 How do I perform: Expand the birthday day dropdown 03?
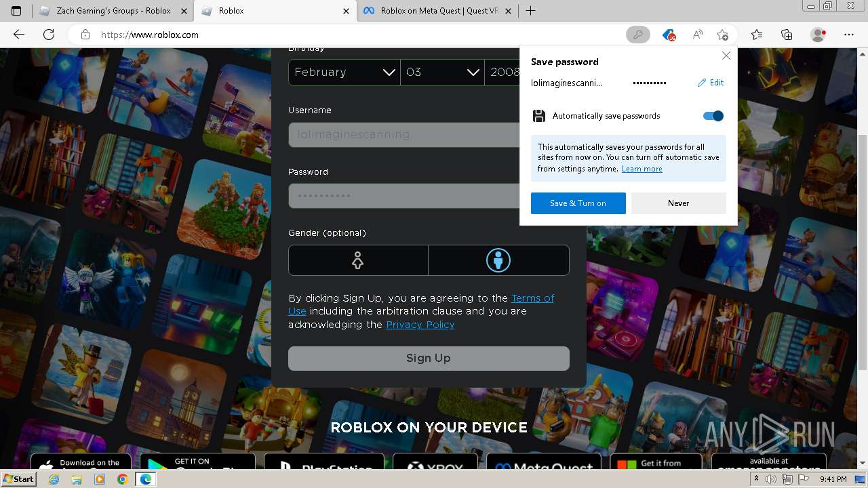click(442, 73)
